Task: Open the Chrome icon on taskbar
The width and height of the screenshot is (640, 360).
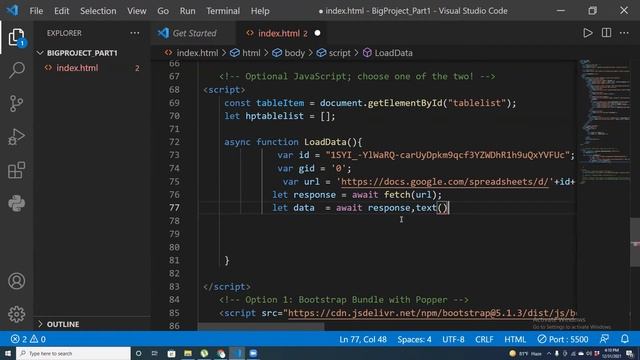Action: [221, 353]
